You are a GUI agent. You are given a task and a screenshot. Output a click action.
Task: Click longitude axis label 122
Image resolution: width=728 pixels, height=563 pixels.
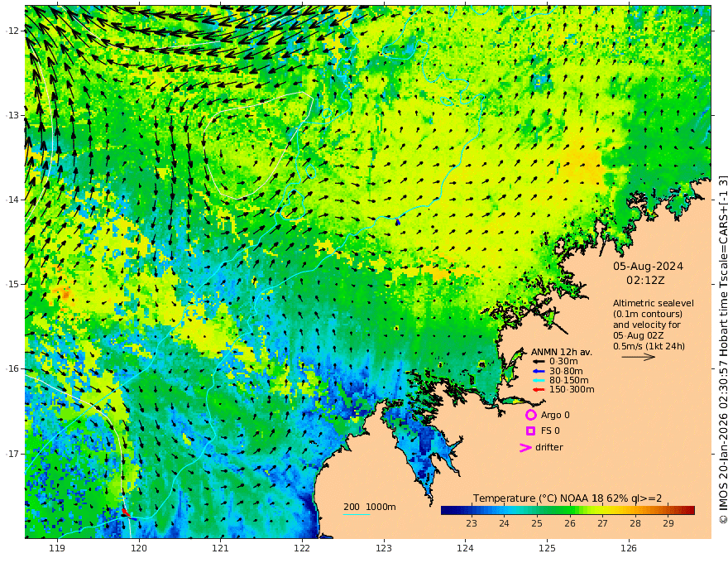[302, 548]
